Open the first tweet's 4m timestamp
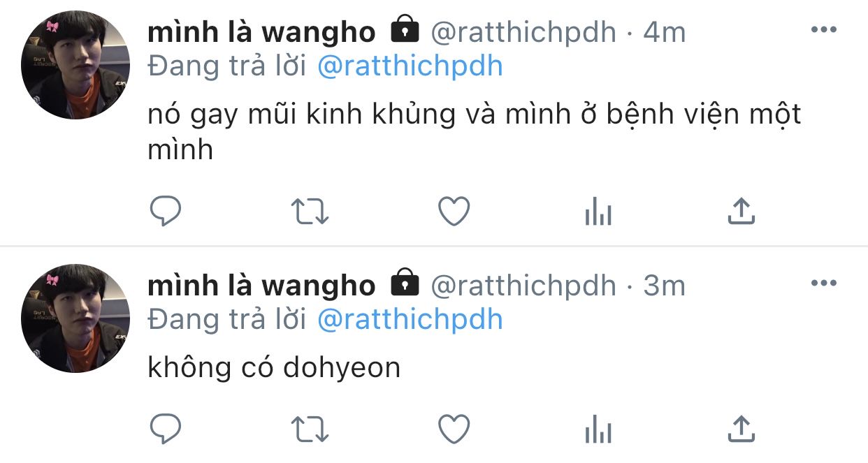 click(x=664, y=31)
